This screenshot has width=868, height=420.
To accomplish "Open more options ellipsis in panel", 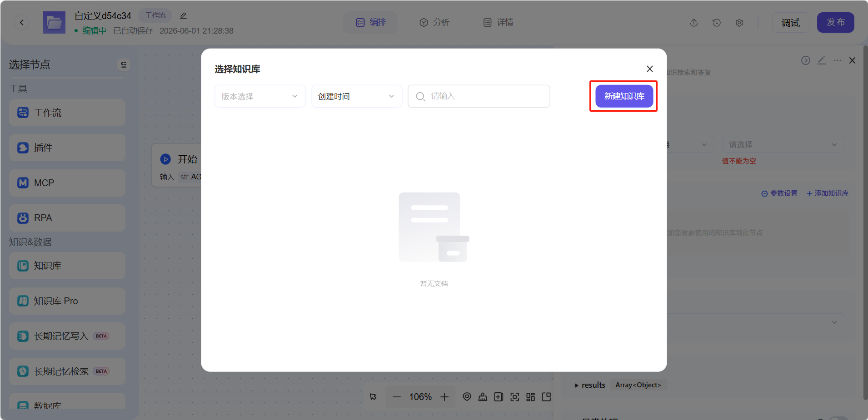I will point(838,60).
